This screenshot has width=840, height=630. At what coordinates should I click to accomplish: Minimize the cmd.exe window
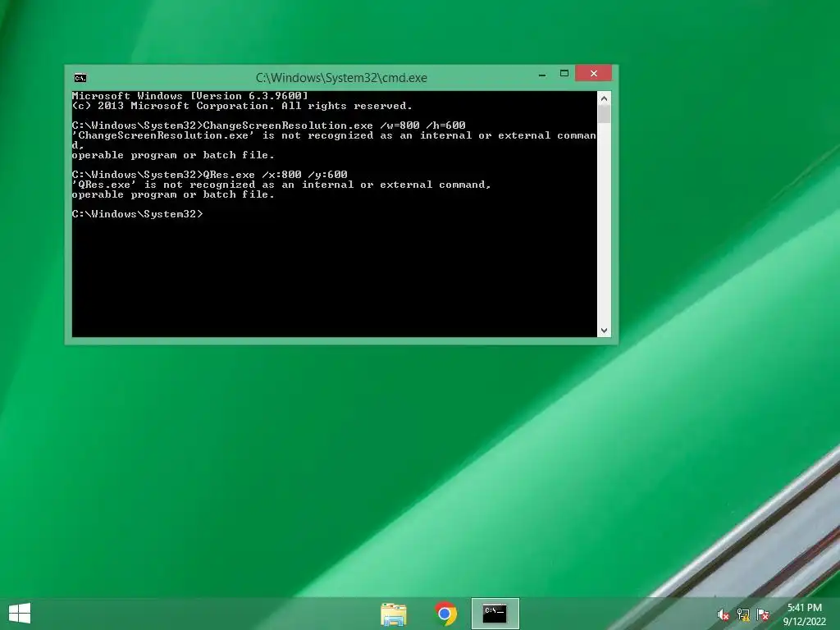(x=542, y=75)
